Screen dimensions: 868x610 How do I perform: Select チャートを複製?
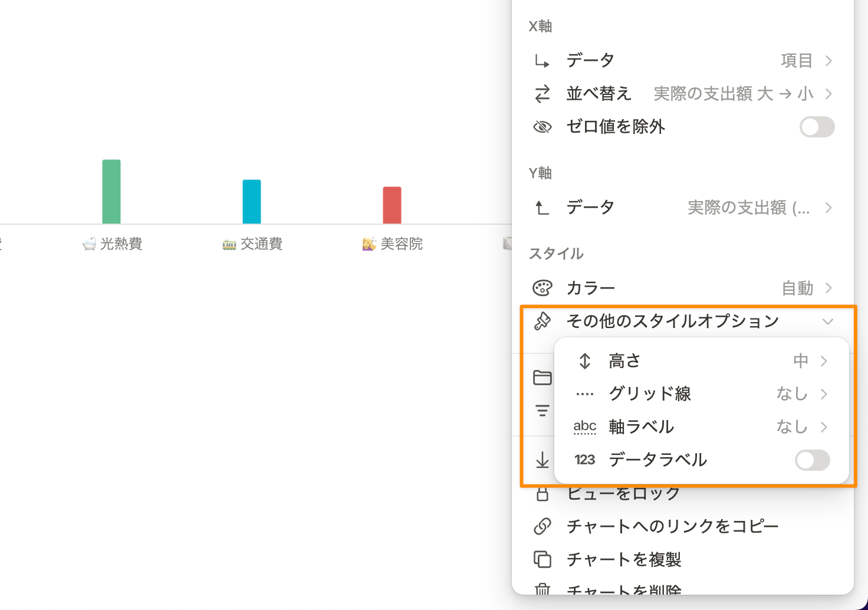tap(683, 559)
